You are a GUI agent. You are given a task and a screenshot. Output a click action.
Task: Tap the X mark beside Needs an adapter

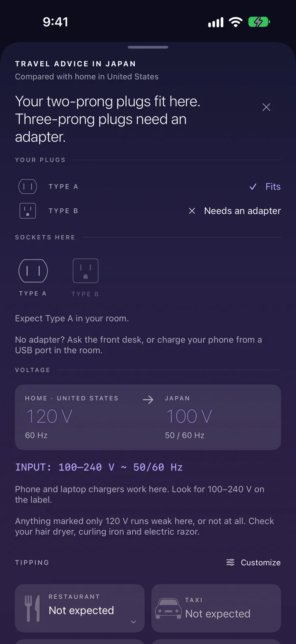point(192,211)
